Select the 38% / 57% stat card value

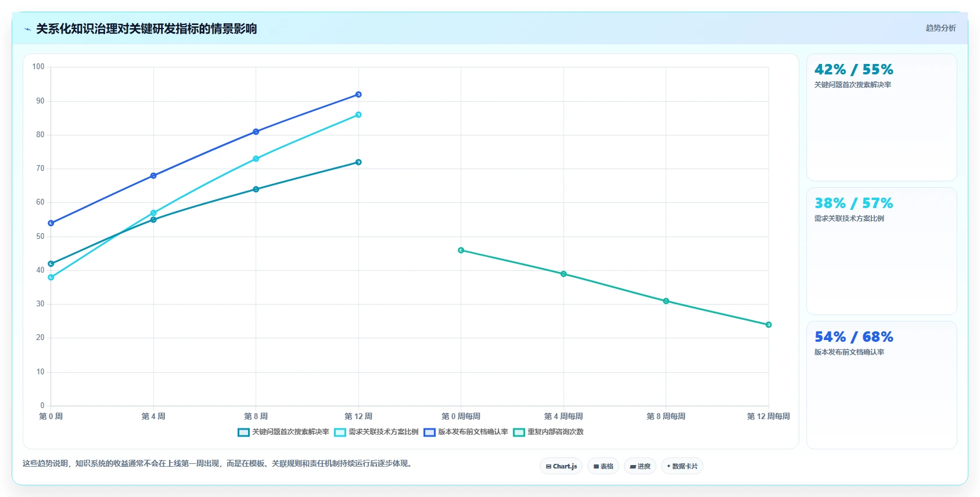[x=854, y=203]
